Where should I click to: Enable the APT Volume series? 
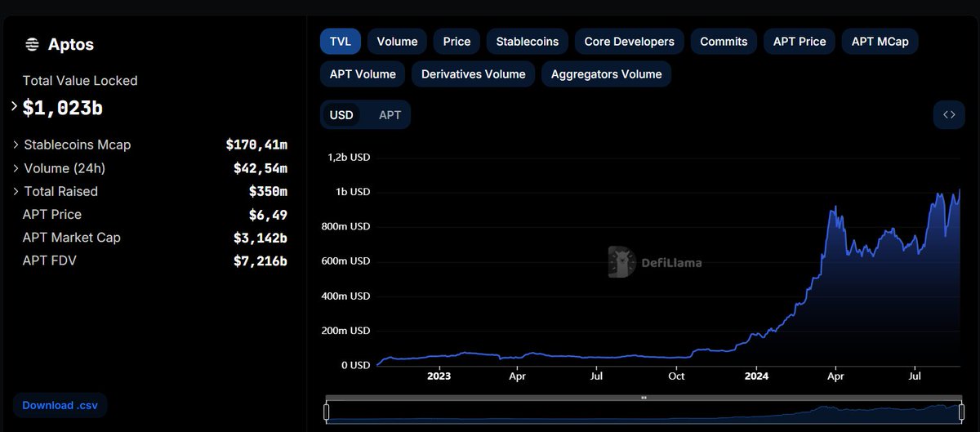[x=363, y=73]
